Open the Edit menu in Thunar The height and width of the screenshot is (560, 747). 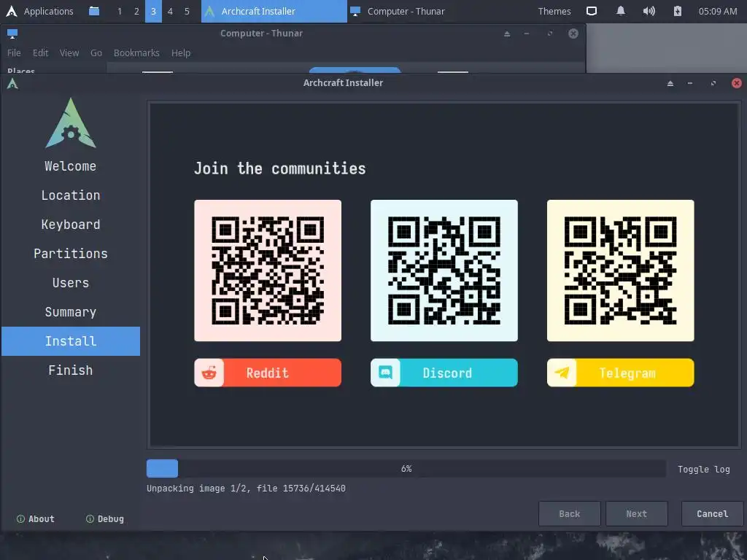point(41,52)
